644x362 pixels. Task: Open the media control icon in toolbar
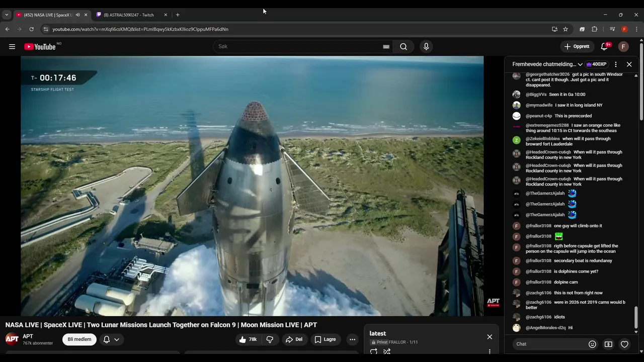coord(612,29)
